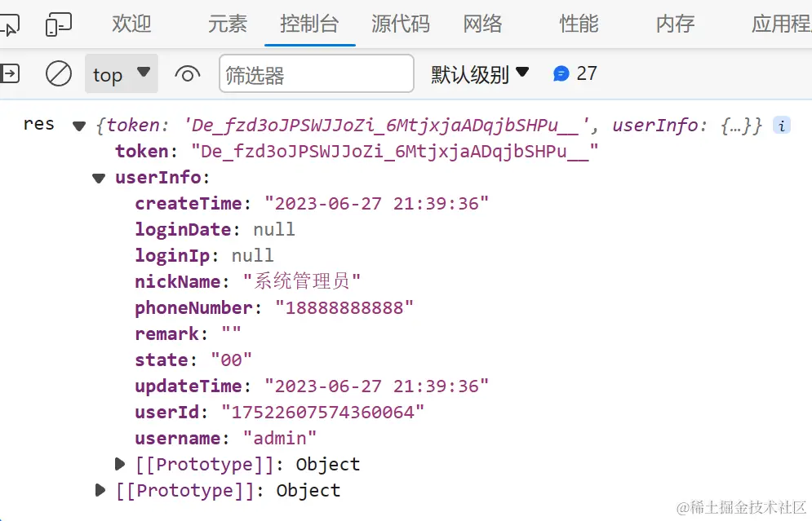812x521 pixels.
Task: Collapse the userInfo object
Action: [x=99, y=178]
